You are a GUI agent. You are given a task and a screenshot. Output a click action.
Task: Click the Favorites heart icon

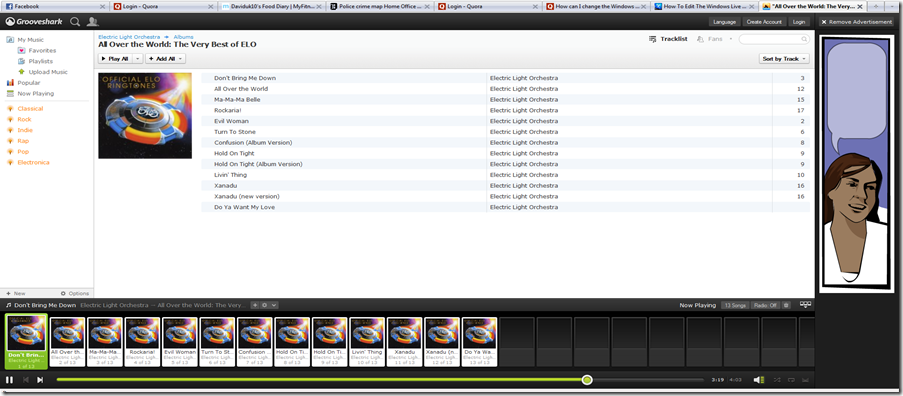(x=22, y=51)
